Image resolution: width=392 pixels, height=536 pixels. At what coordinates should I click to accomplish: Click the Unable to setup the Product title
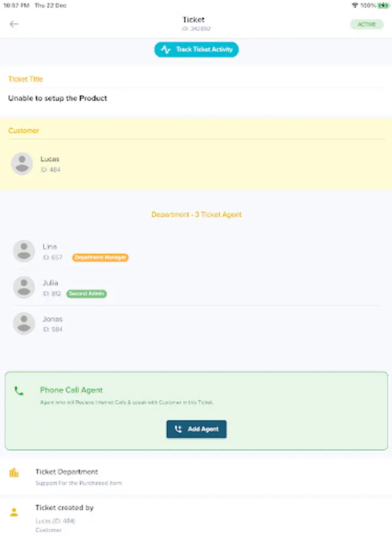click(x=57, y=98)
